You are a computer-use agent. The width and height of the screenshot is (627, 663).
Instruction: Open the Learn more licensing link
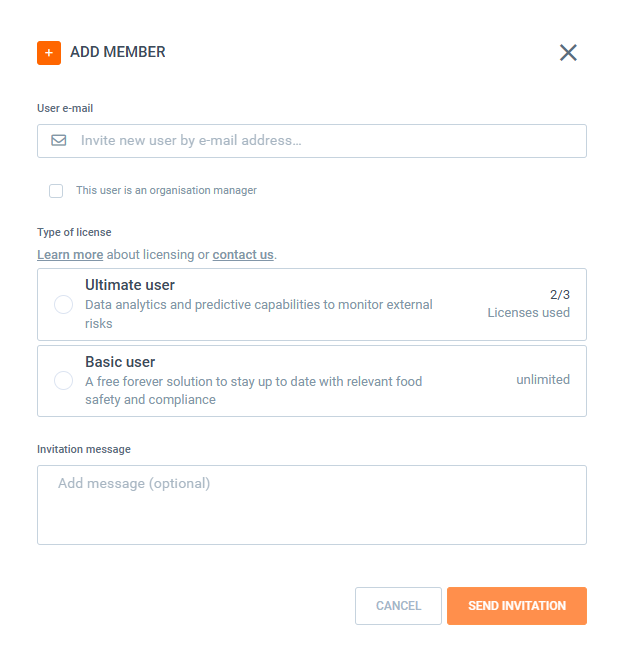pyautogui.click(x=70, y=255)
